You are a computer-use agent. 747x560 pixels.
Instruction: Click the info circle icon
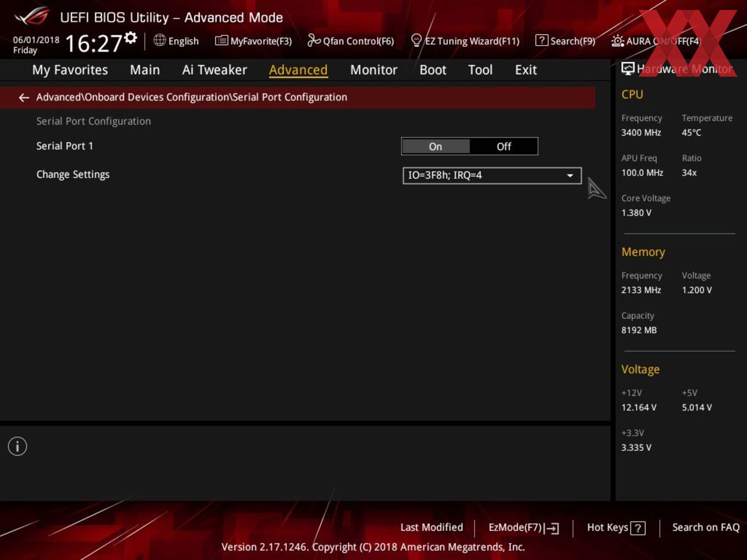(18, 446)
